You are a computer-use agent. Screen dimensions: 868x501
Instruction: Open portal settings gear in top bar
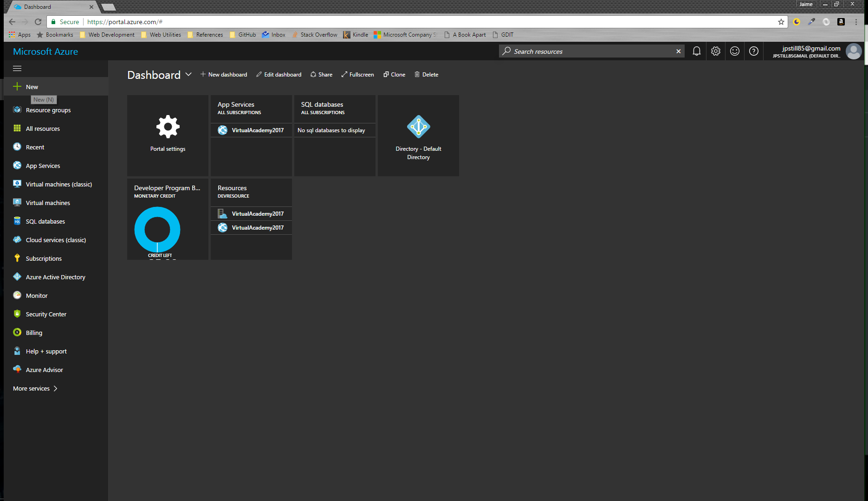click(x=715, y=51)
